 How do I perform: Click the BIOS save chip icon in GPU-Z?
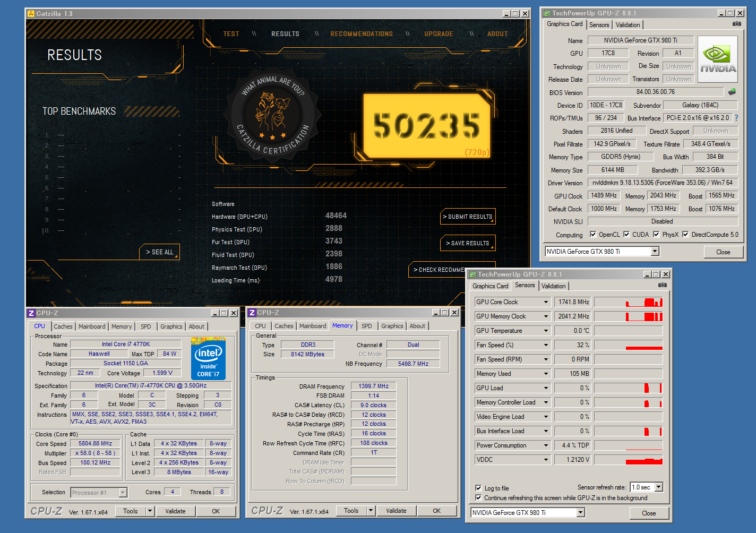732,92
